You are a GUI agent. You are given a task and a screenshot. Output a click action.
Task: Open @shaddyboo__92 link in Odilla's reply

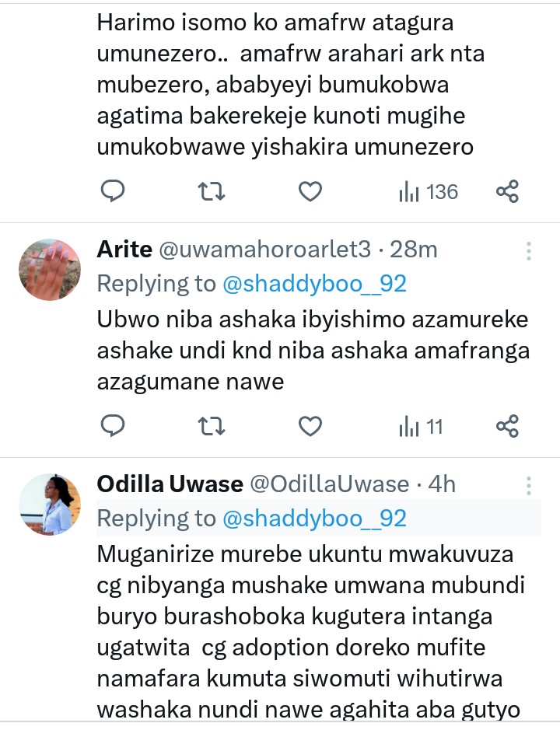(x=315, y=518)
